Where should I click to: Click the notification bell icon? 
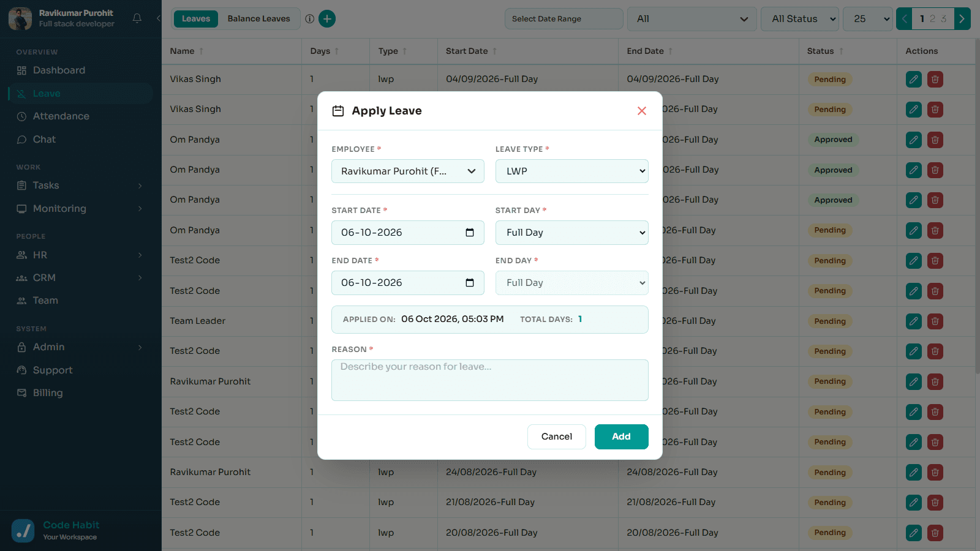[x=137, y=18]
